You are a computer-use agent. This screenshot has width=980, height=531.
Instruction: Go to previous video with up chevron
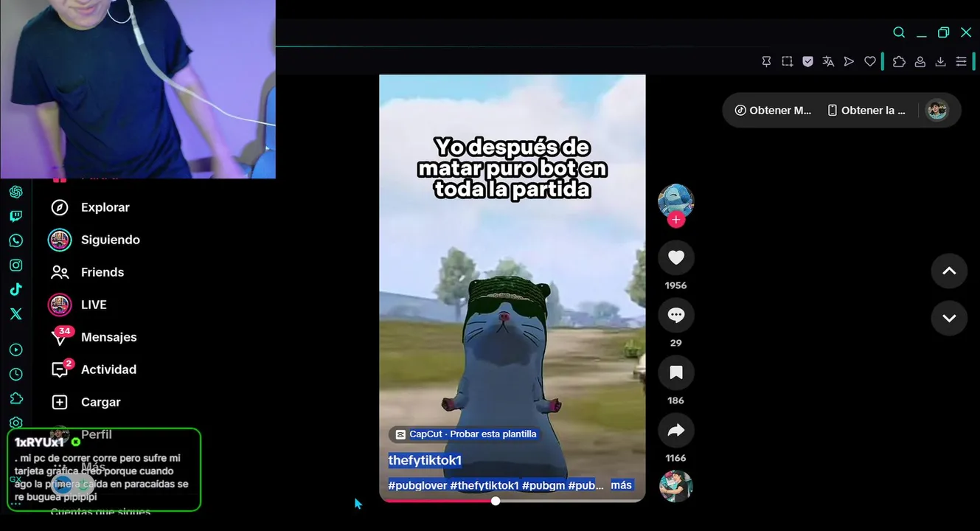pyautogui.click(x=949, y=271)
